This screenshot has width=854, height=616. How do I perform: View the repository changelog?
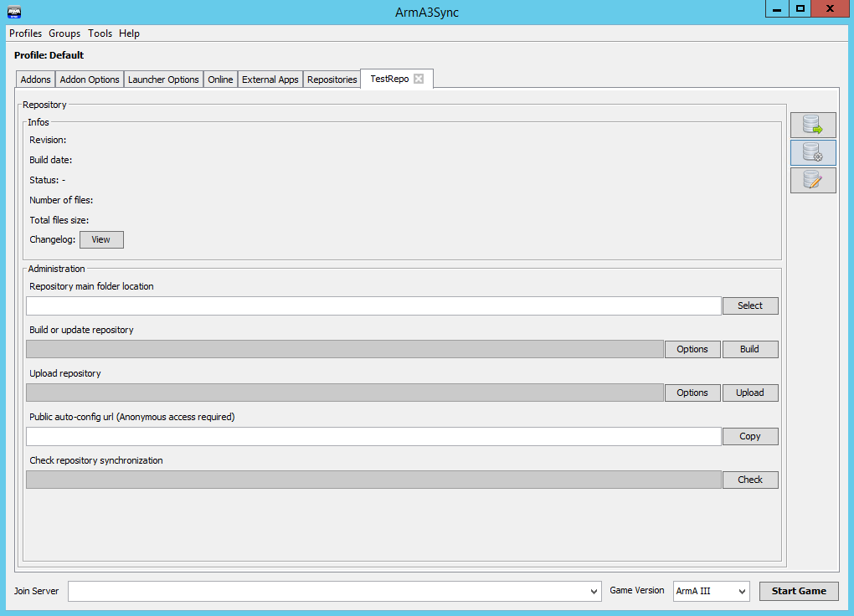101,239
